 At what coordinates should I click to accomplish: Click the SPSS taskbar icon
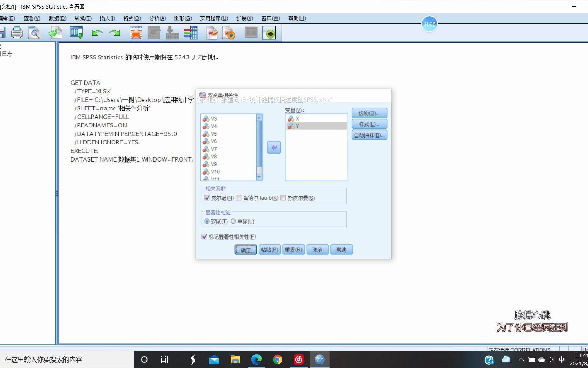tap(320, 359)
